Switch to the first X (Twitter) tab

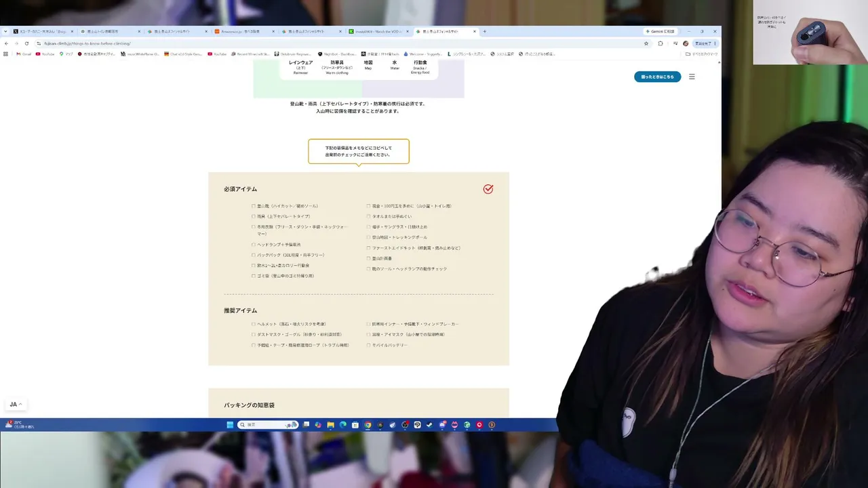42,31
